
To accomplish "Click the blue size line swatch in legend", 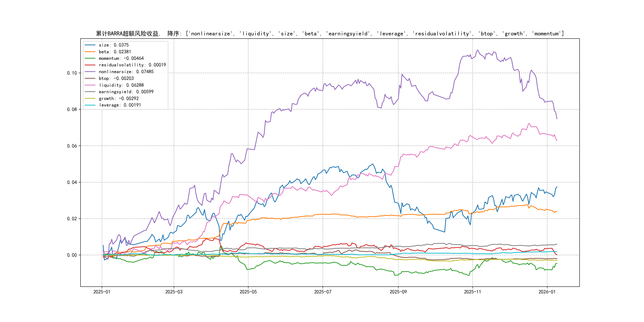I will (x=90, y=45).
